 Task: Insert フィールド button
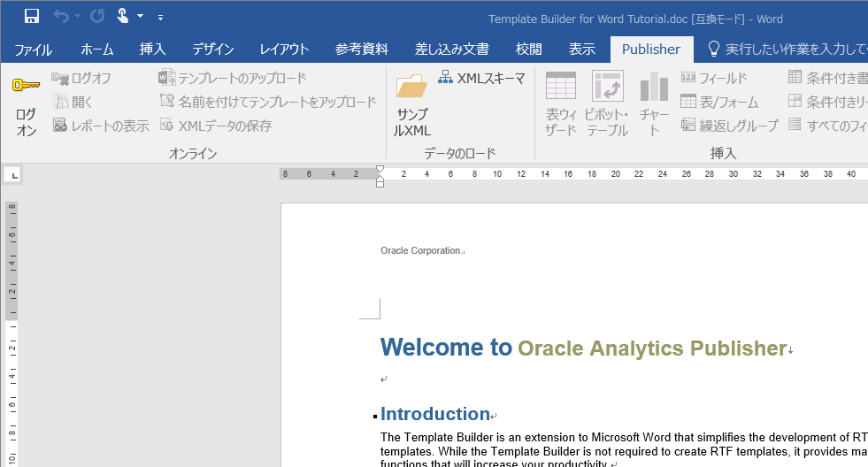(714, 78)
